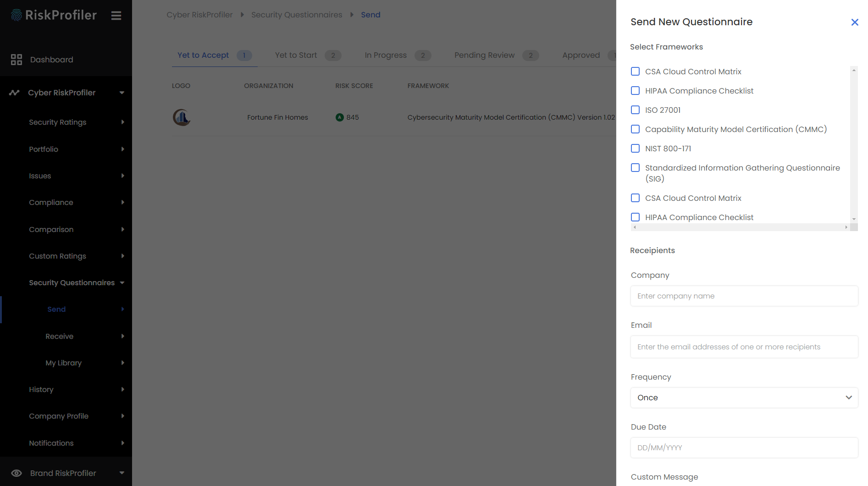This screenshot has height=486, width=868.
Task: Expand the Portfolio submenu arrow
Action: [x=123, y=149]
